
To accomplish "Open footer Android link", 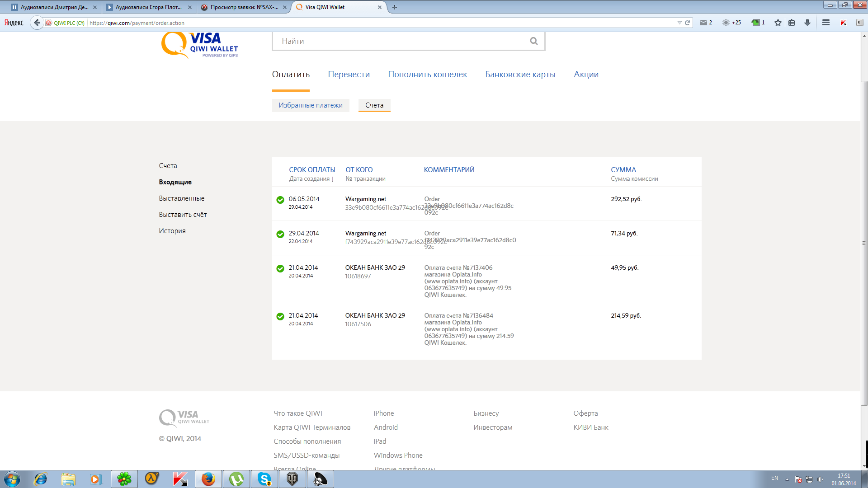I will (386, 427).
